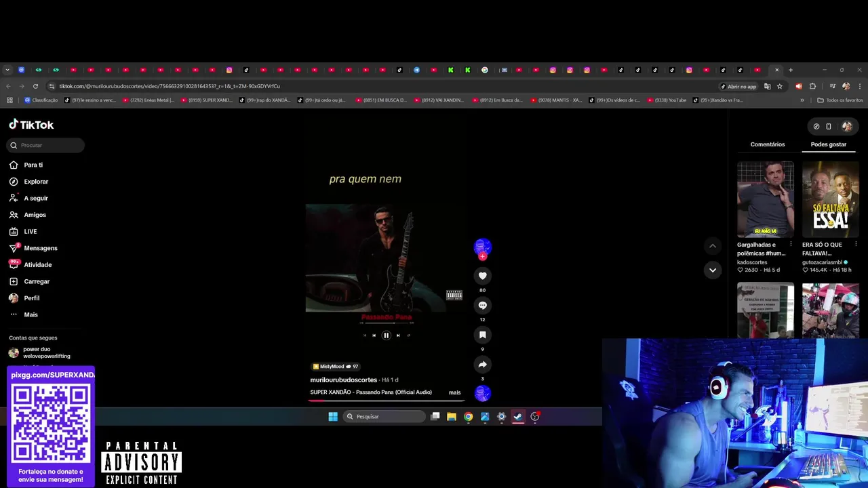The image size is (868, 488).
Task: Open options for ERA SÓ O QUE FALTAVA video
Action: pos(856,244)
